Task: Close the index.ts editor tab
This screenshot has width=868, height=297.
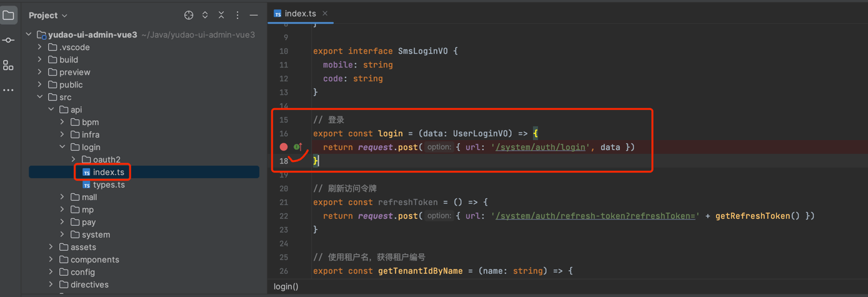Action: tap(325, 13)
